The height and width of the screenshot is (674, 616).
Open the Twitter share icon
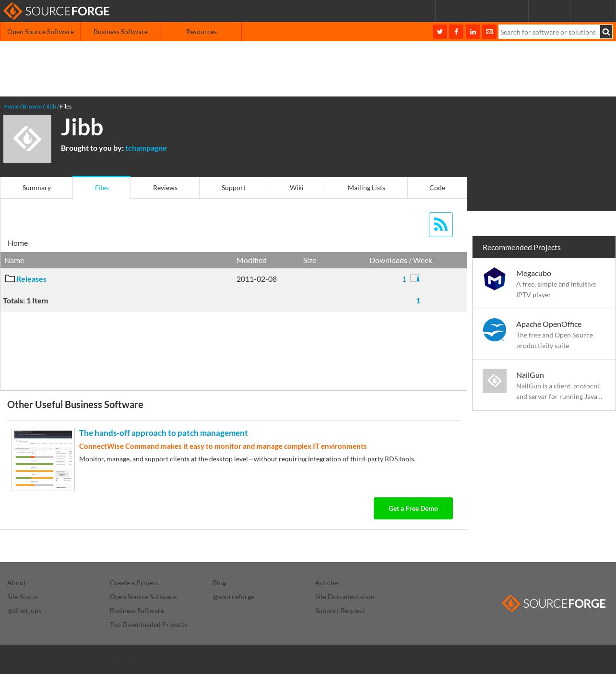[x=440, y=32]
